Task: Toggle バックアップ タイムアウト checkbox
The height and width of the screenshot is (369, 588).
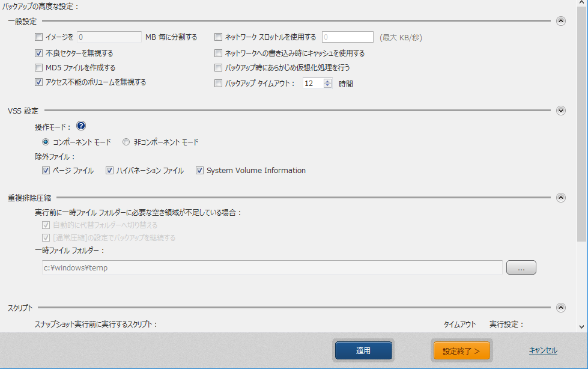Action: point(219,84)
